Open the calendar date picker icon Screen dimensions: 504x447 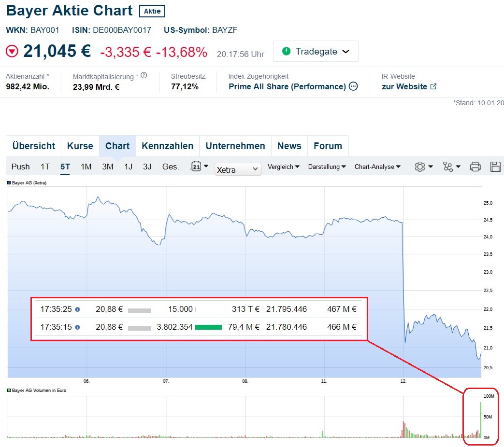click(197, 166)
